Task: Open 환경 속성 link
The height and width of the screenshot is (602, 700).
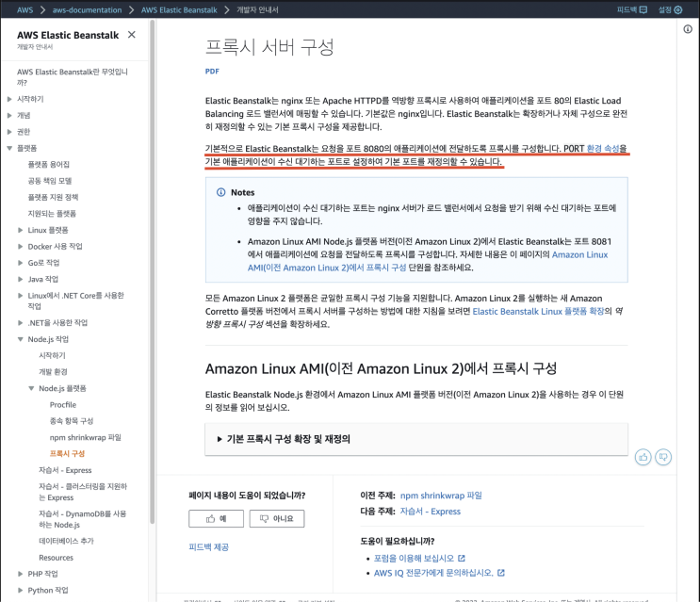Action: pos(603,148)
